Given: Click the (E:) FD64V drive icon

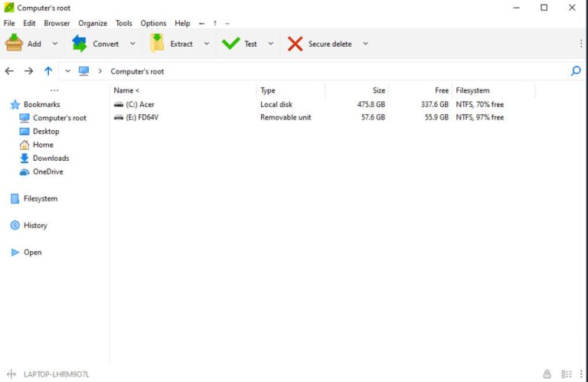Looking at the screenshot, I should [x=119, y=117].
